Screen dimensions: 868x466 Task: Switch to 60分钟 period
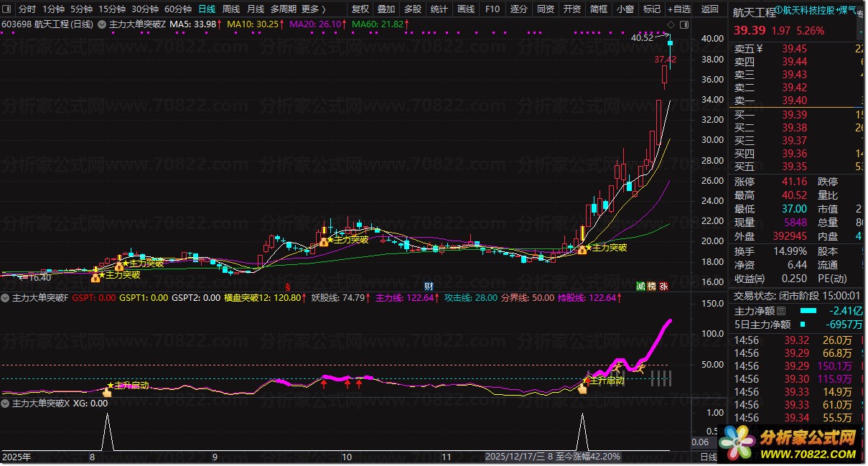(x=177, y=9)
